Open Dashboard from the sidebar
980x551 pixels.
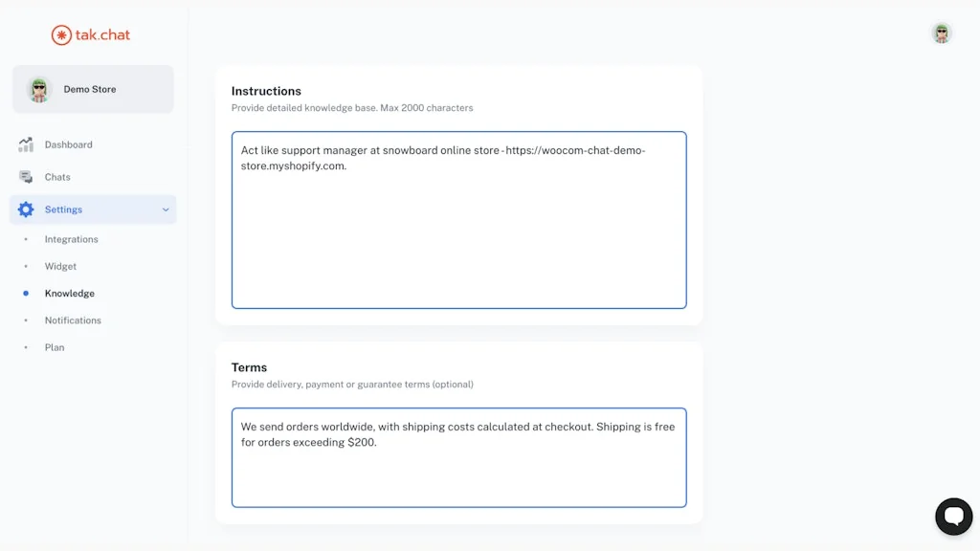[68, 144]
